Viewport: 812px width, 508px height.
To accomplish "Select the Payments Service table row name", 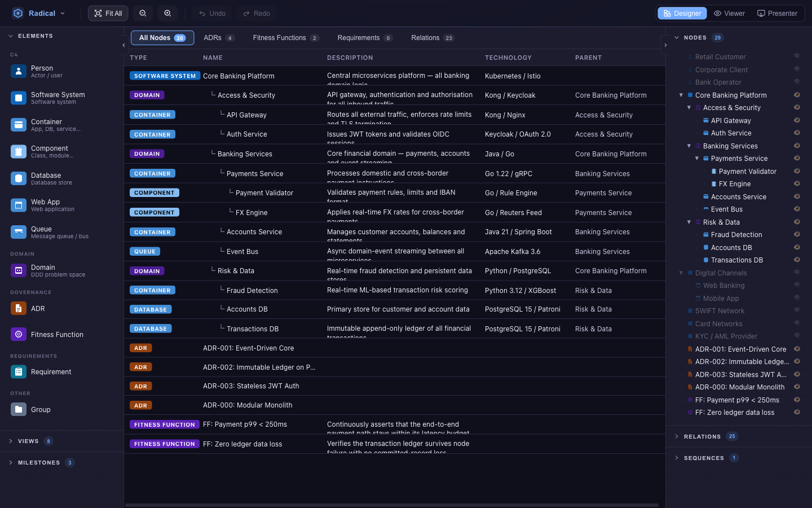I will point(255,174).
